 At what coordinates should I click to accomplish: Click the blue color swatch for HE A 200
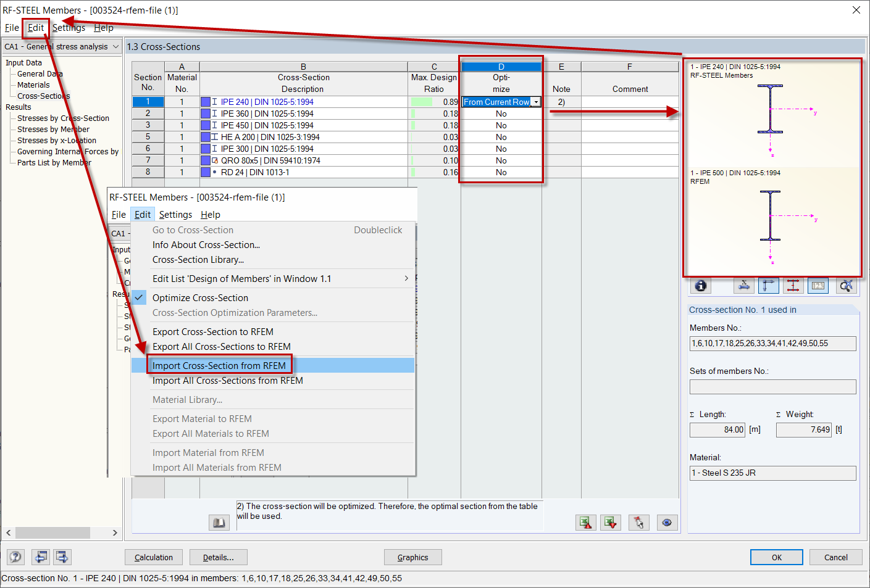click(x=206, y=137)
